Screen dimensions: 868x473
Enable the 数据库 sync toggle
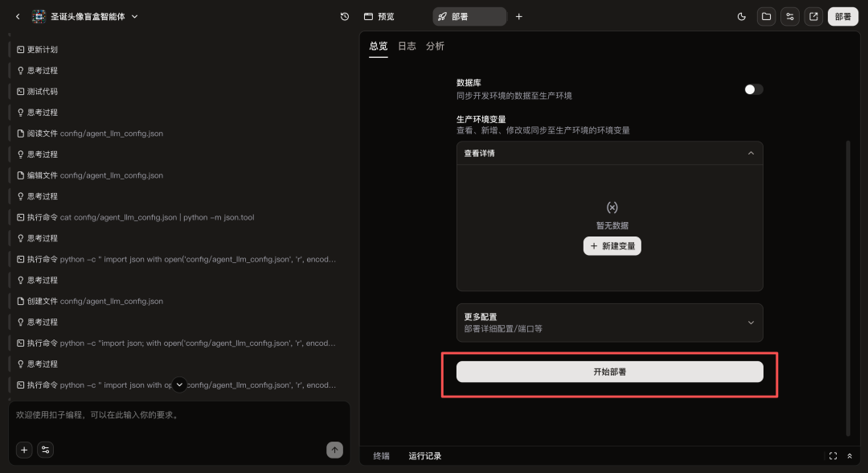(x=753, y=89)
